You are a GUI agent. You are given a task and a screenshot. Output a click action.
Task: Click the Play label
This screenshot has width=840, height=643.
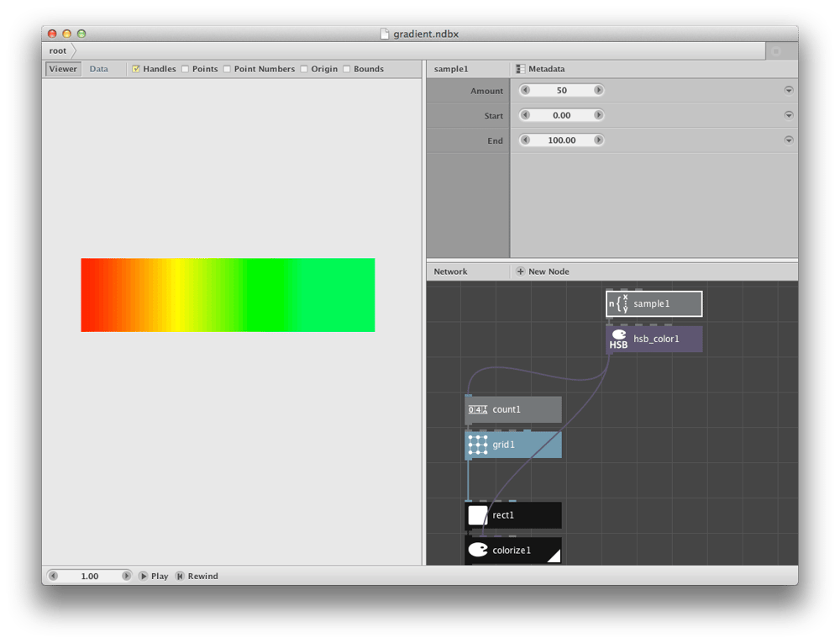160,576
